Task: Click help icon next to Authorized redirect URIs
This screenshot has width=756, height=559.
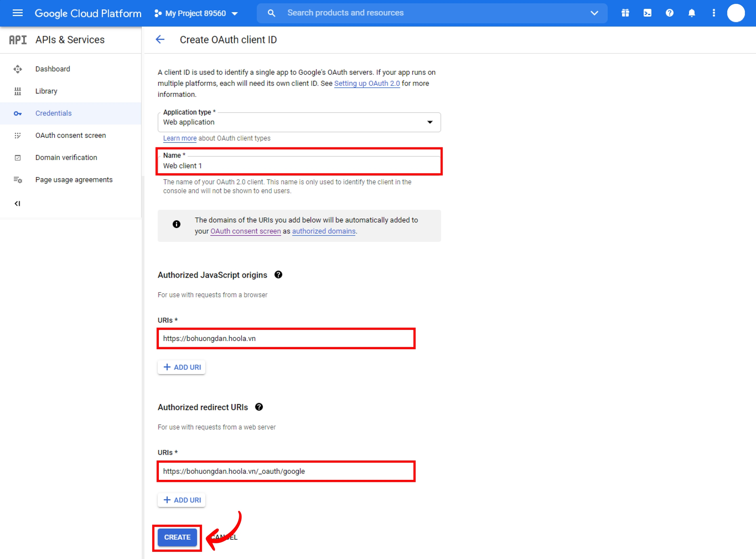Action: click(x=259, y=407)
